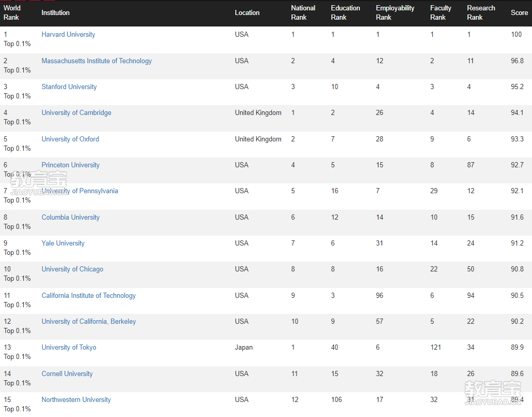Select Chicago's score 90.8
Viewport: 532px width, 417px height.
pos(517,269)
